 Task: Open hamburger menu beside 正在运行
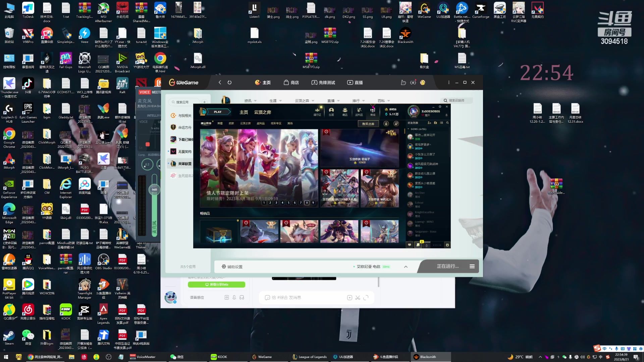pyautogui.click(x=472, y=266)
